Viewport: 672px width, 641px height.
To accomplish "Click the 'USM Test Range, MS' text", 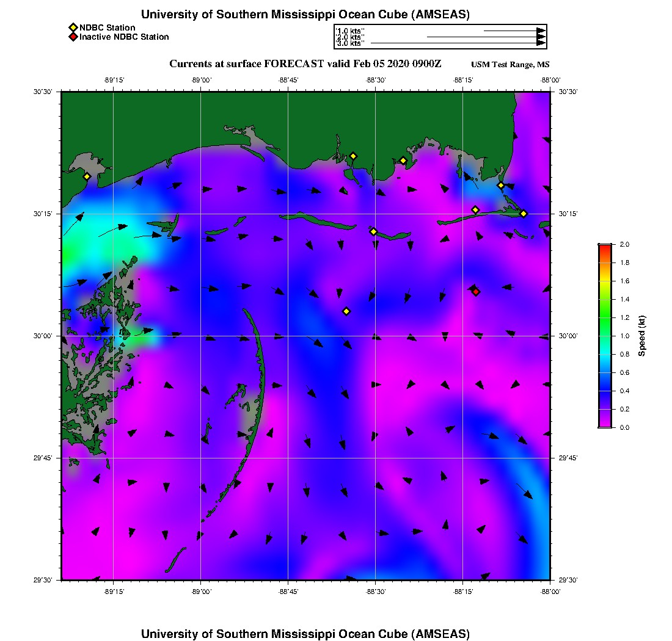I will pos(510,65).
